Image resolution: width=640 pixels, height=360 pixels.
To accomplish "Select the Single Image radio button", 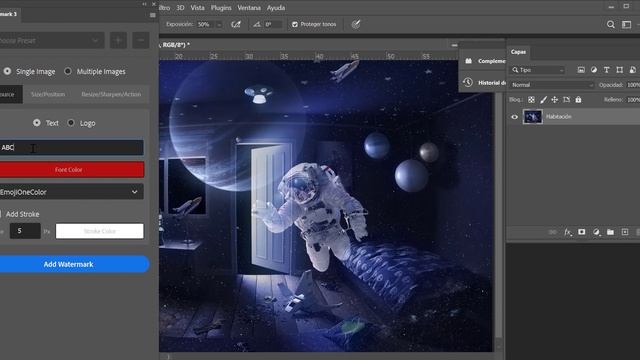I will coord(7,71).
